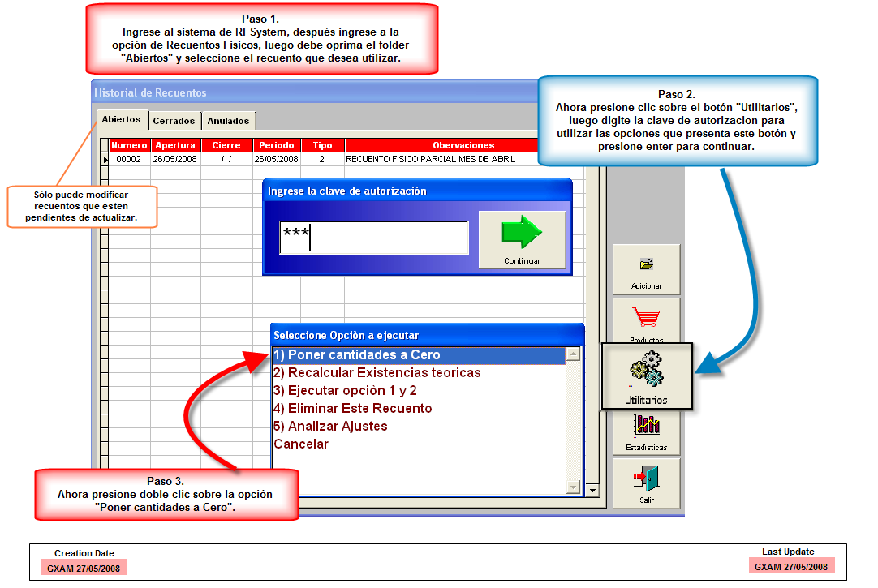Viewport: 878px width, 588px height.
Task: Go to the Anulados tab
Action: point(228,121)
